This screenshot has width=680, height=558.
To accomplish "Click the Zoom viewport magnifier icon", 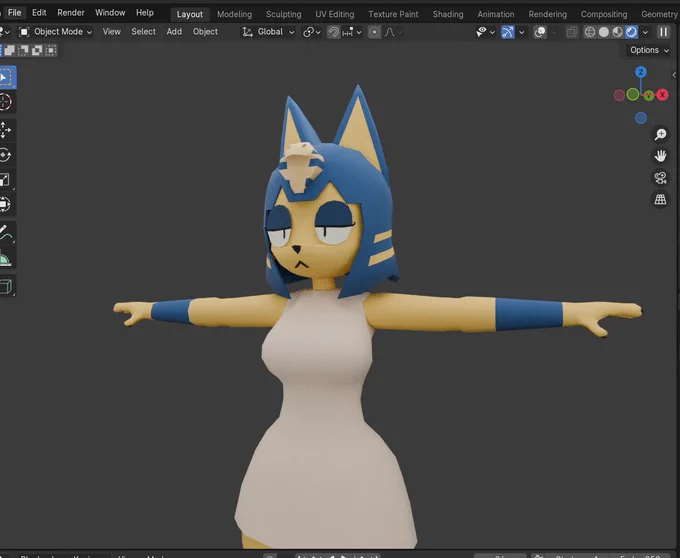I will (x=660, y=134).
